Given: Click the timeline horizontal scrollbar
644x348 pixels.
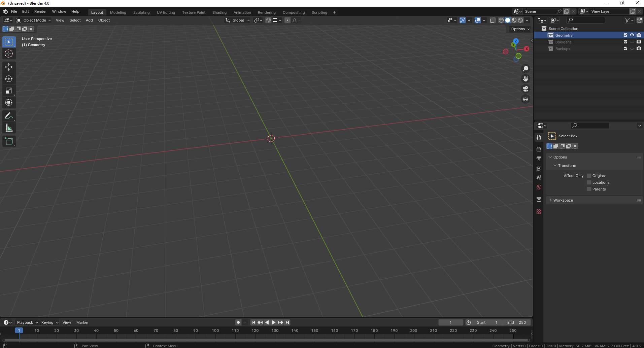Looking at the screenshot, I should pyautogui.click(x=266, y=340).
